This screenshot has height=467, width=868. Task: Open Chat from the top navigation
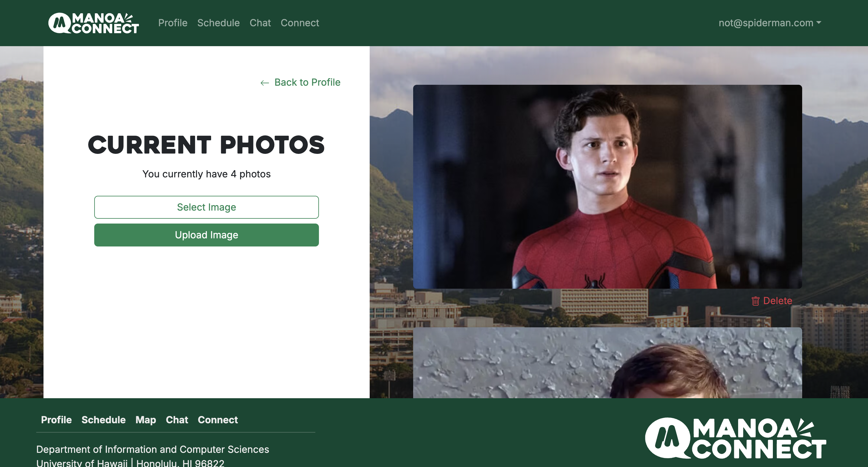(x=260, y=23)
